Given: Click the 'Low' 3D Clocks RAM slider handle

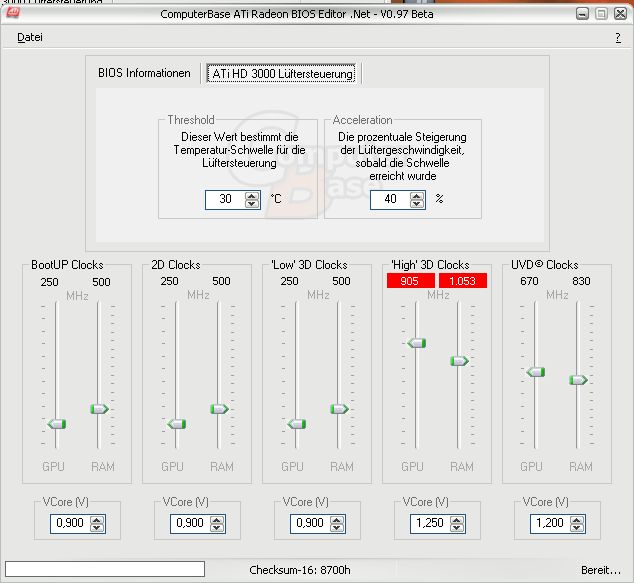Looking at the screenshot, I should click(339, 409).
